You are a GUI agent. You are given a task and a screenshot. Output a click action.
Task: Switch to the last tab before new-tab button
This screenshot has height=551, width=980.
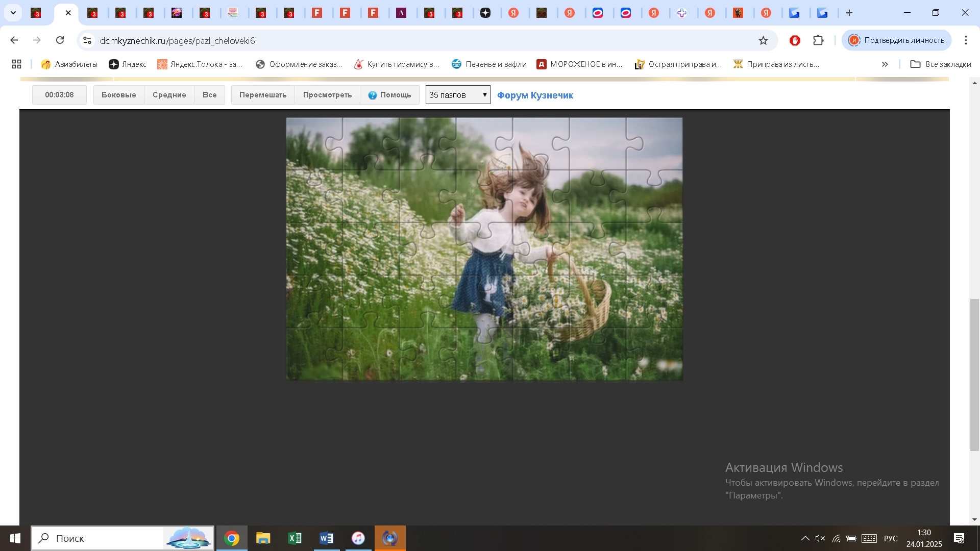[823, 13]
